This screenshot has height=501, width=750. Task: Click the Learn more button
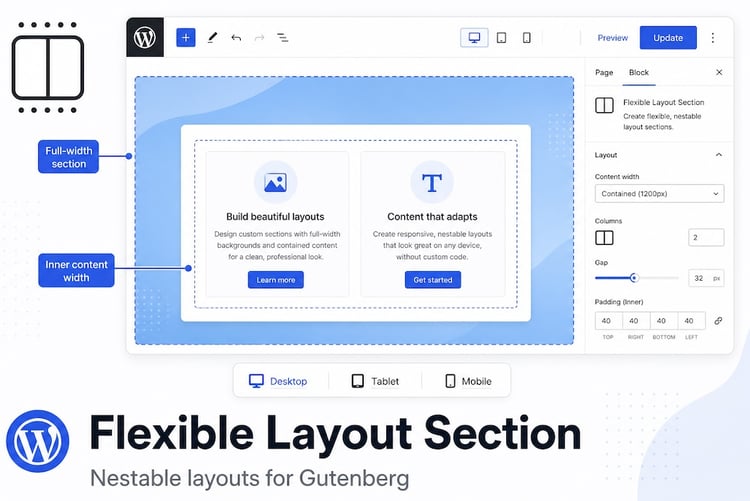276,280
